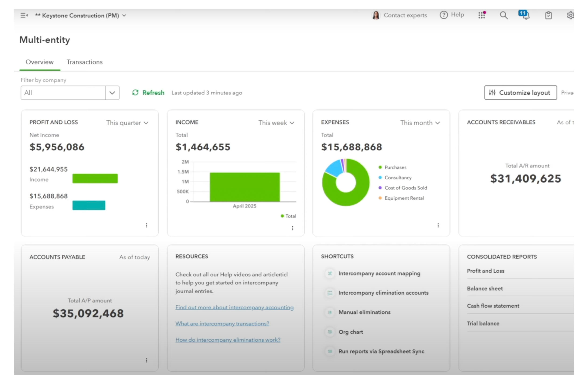
Task: Open the apps grid icon
Action: click(x=481, y=15)
